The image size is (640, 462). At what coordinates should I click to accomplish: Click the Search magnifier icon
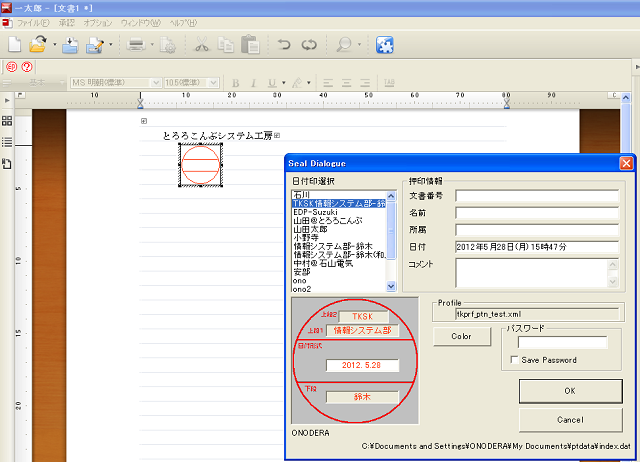pyautogui.click(x=344, y=44)
